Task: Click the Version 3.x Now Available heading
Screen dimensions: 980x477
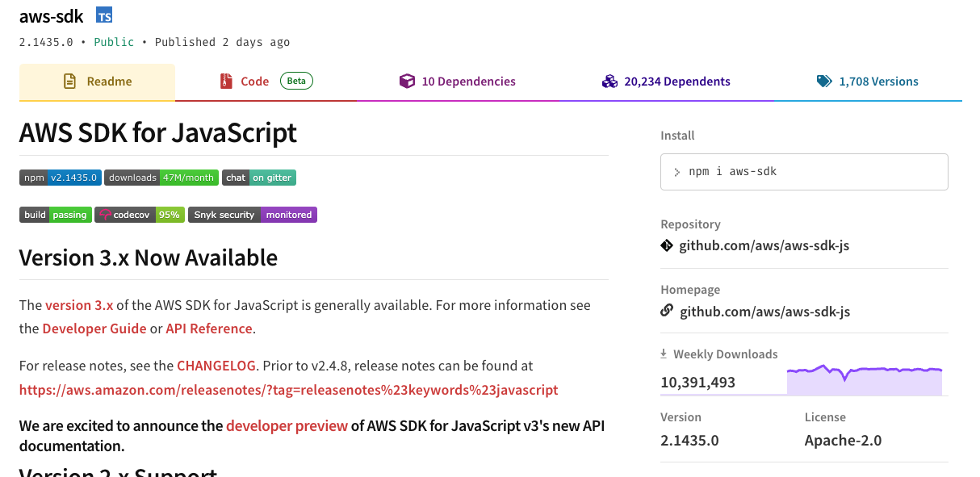Action: [x=149, y=257]
